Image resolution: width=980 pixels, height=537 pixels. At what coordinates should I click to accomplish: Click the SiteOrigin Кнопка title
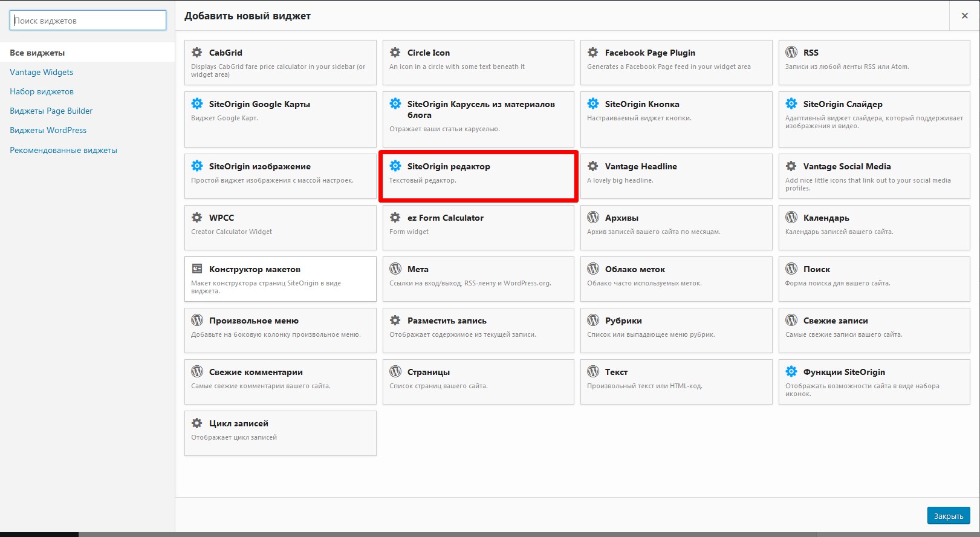642,104
